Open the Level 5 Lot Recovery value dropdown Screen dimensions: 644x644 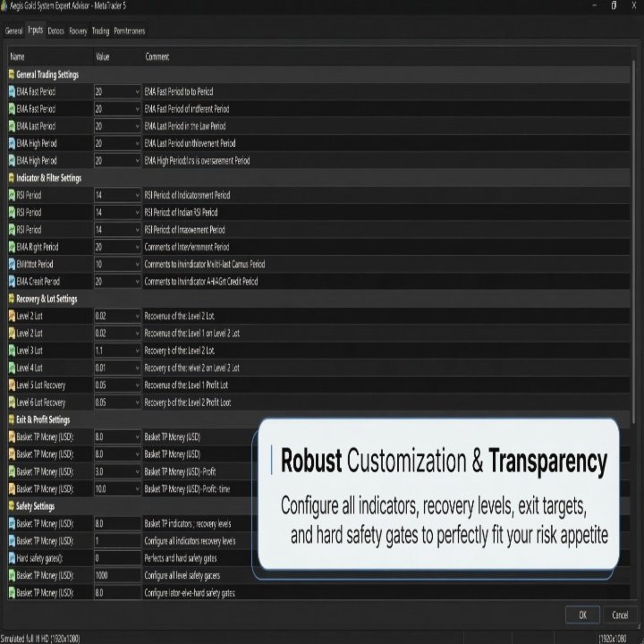(137, 385)
